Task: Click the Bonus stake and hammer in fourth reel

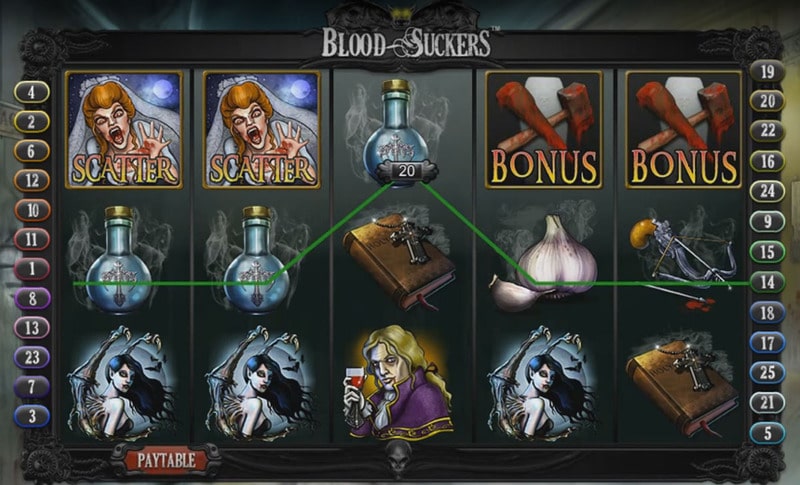Action: click(544, 130)
